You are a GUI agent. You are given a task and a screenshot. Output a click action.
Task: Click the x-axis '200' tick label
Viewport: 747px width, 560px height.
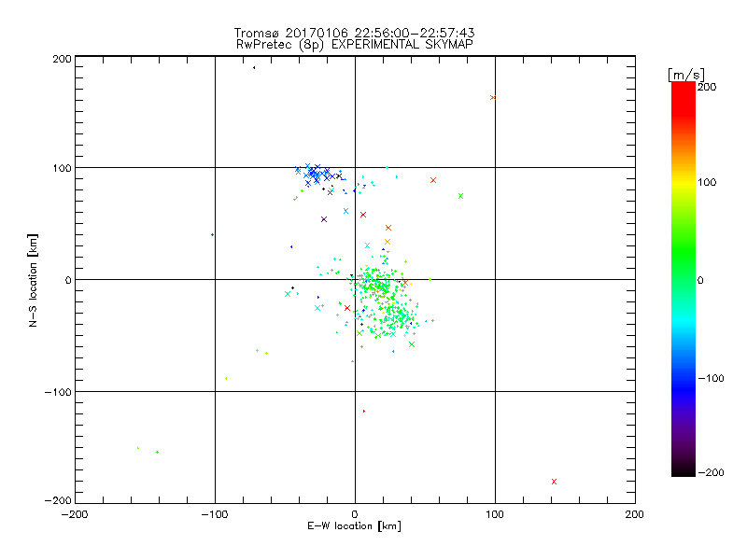point(635,514)
